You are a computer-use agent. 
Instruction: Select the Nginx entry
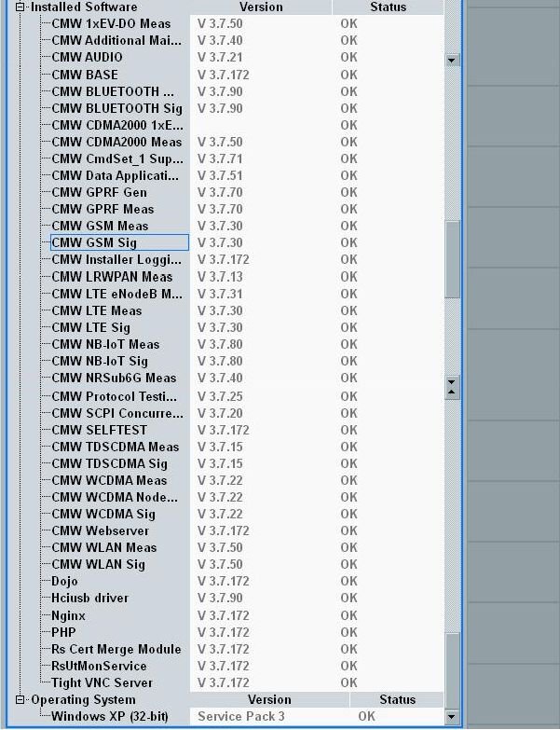coord(68,616)
